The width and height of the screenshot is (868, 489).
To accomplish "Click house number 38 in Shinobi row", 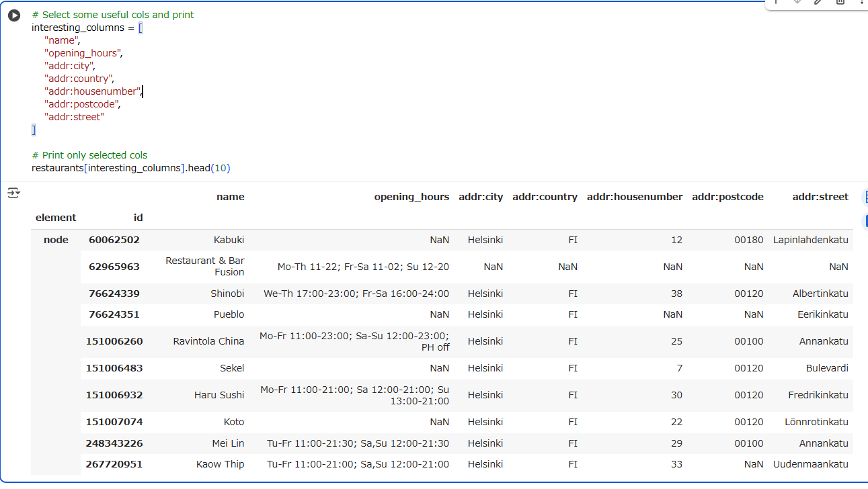I will 676,294.
